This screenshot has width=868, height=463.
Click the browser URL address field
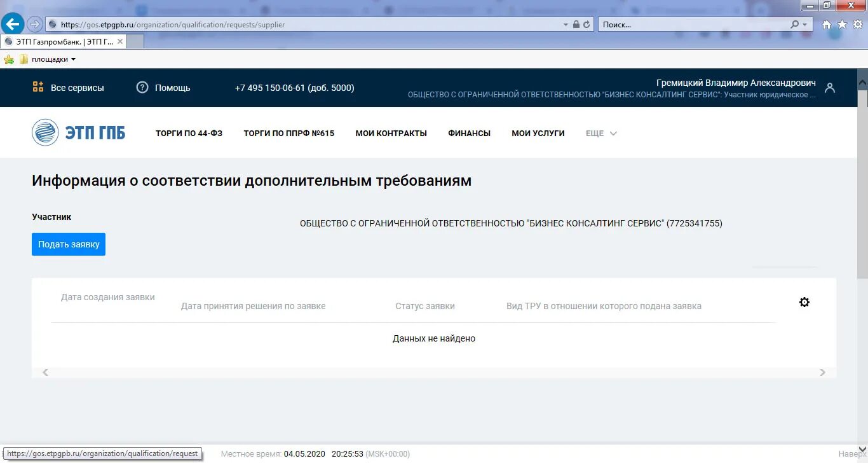(x=305, y=25)
